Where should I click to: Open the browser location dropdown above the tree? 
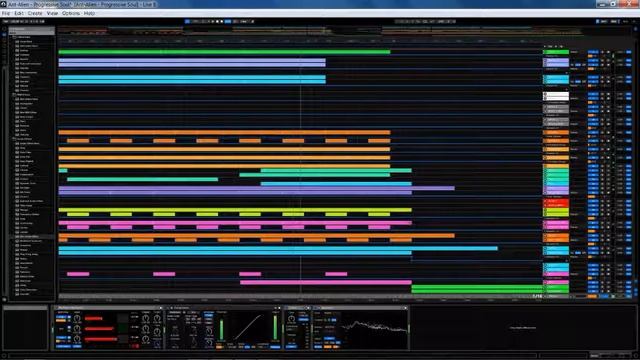click(x=32, y=29)
